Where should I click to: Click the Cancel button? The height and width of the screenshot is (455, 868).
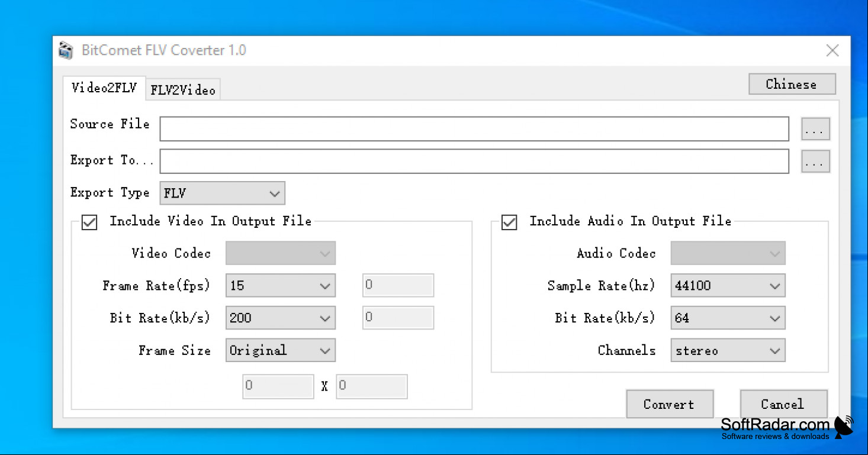coord(783,404)
